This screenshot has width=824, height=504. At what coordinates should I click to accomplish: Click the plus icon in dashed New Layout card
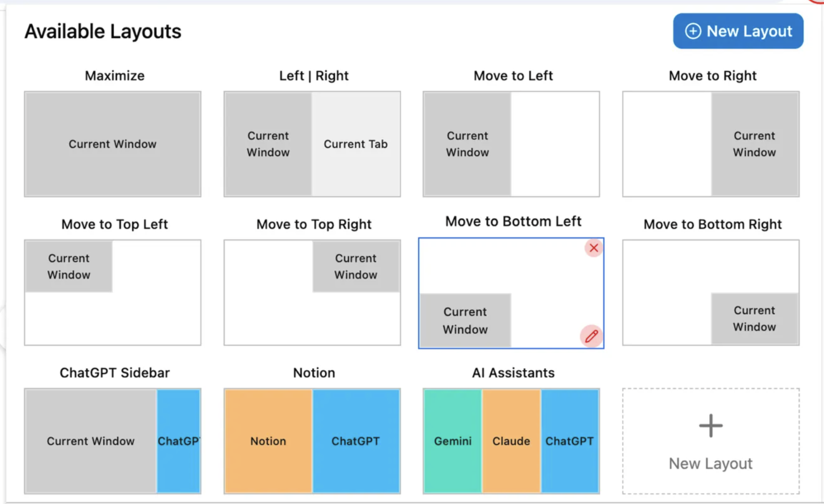pos(711,426)
